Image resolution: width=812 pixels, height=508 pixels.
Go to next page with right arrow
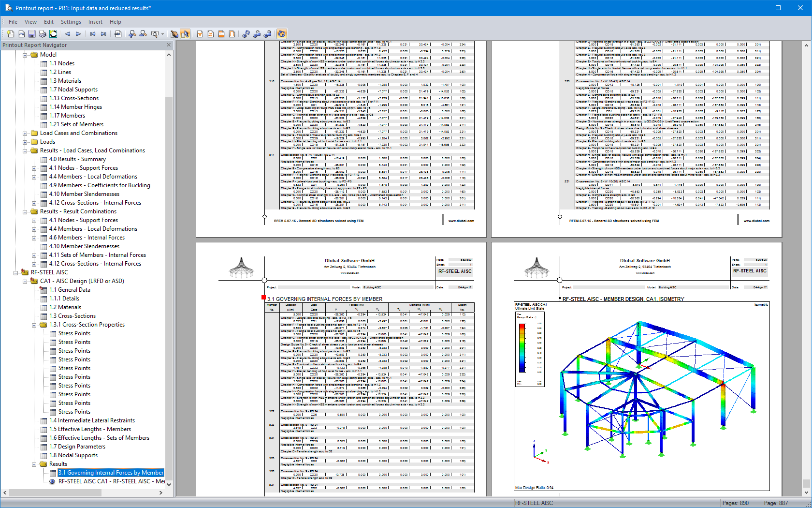[x=78, y=34]
